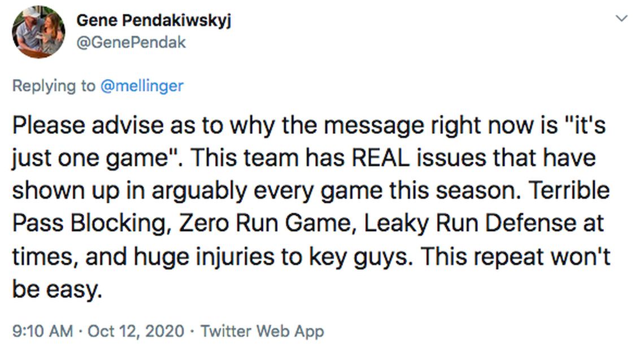Click "Please advise" at the tweet start
This screenshot has height=352, width=644.
[x=78, y=125]
